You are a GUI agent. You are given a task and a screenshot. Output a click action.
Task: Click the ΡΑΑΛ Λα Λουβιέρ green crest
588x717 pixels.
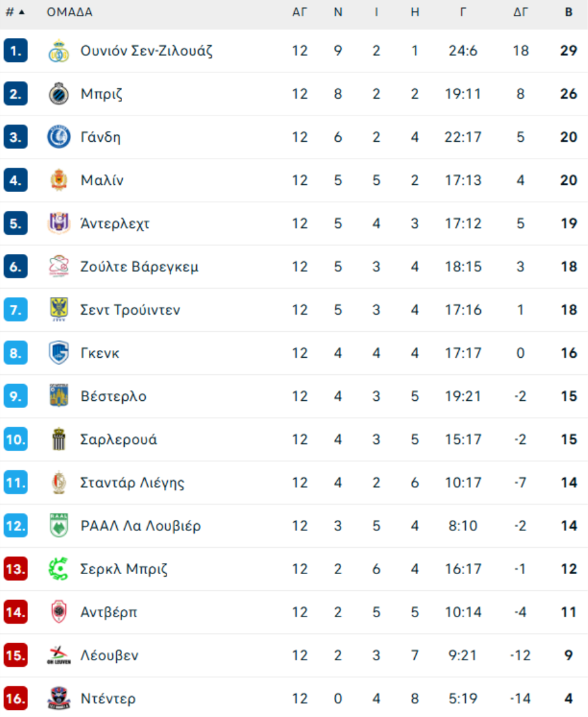[59, 526]
